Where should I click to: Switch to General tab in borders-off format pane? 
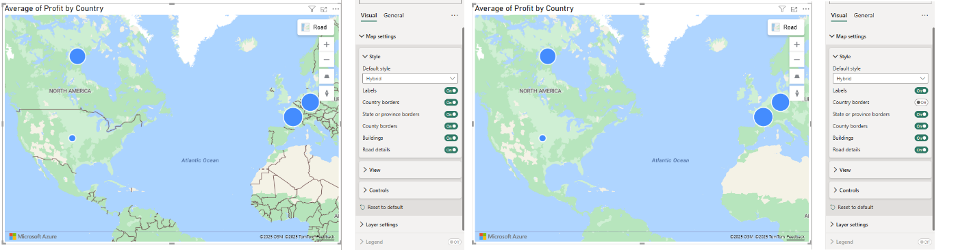864,15
